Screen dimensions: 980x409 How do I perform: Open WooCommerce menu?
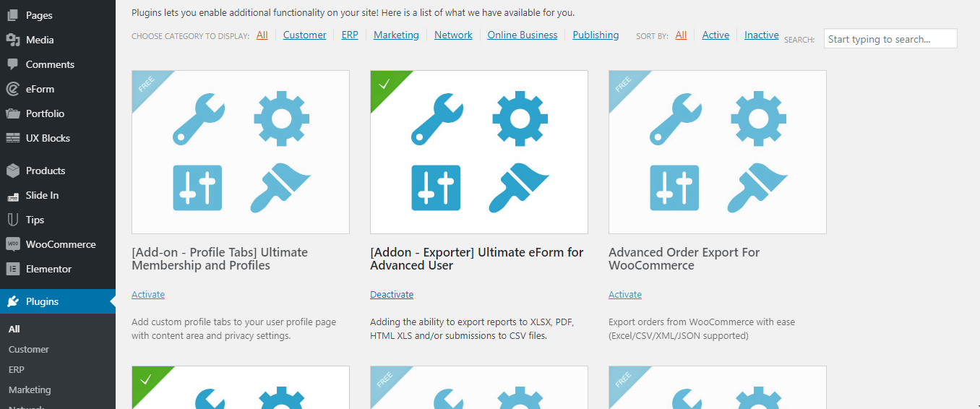(58, 244)
